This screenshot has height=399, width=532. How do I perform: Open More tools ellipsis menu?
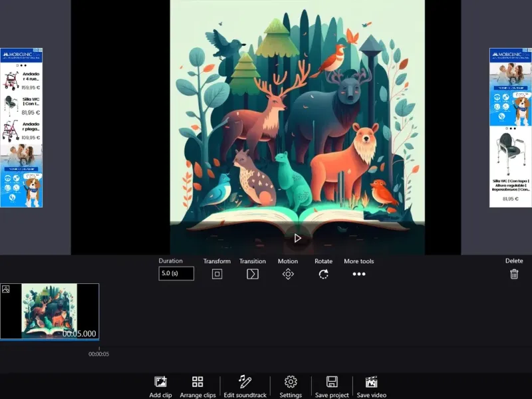tap(359, 274)
